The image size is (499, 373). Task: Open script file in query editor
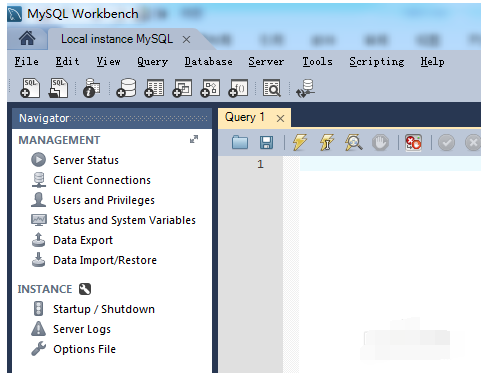coord(240,142)
